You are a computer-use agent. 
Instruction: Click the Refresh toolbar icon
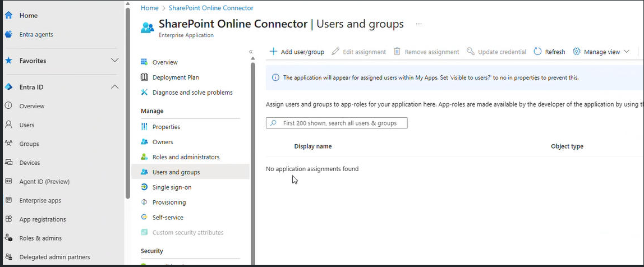point(537,52)
